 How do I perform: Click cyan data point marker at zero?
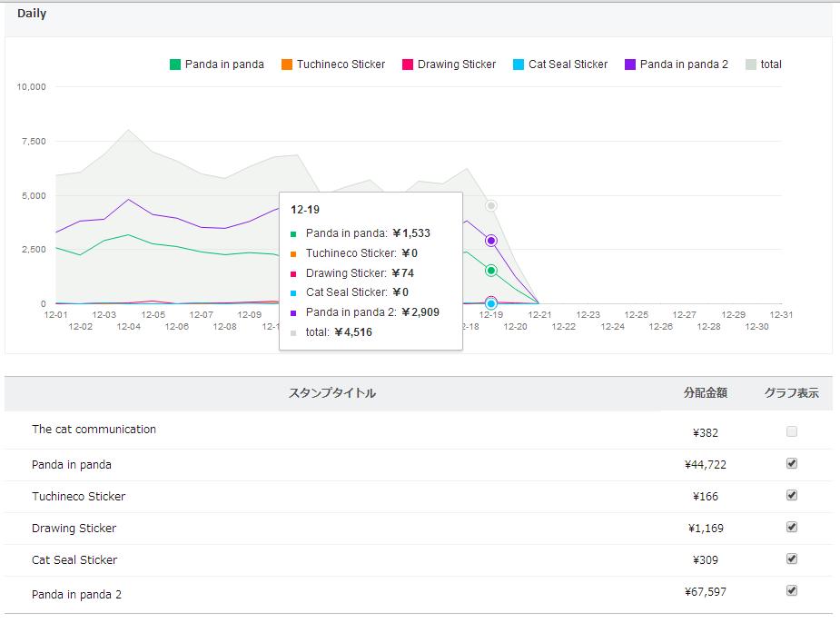(490, 303)
